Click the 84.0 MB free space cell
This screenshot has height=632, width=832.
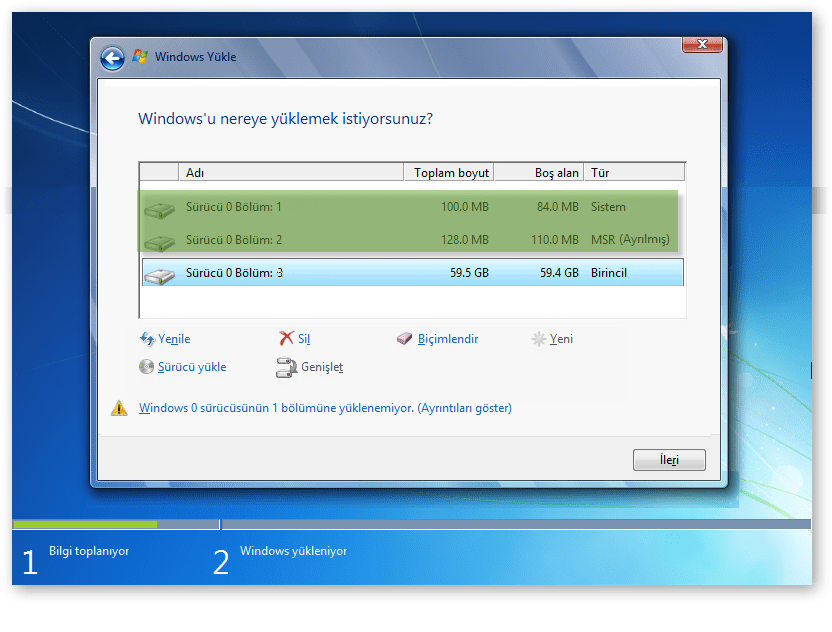click(x=557, y=207)
